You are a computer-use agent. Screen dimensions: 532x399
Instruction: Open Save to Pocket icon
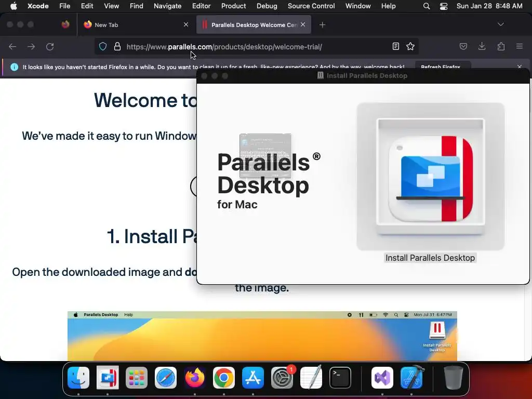[463, 46]
